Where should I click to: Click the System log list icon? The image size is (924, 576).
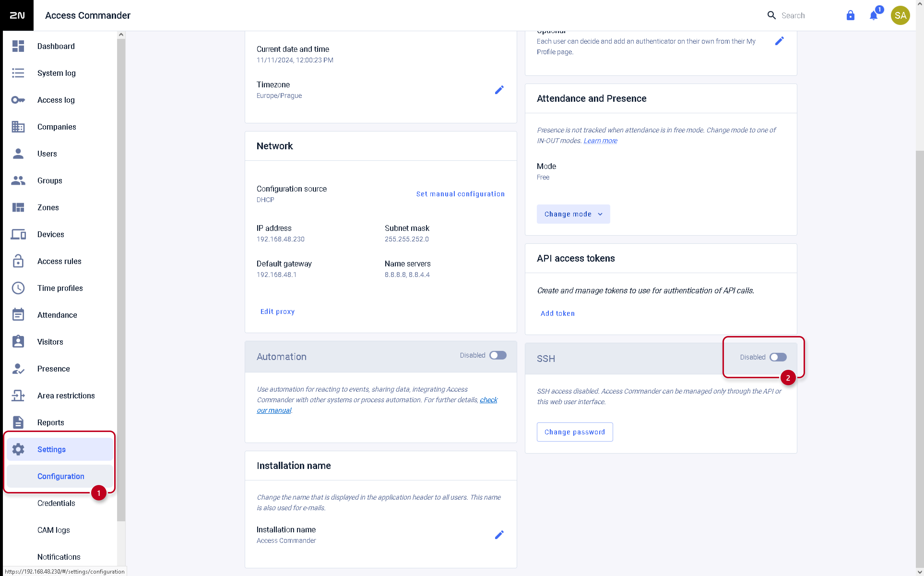pyautogui.click(x=18, y=73)
